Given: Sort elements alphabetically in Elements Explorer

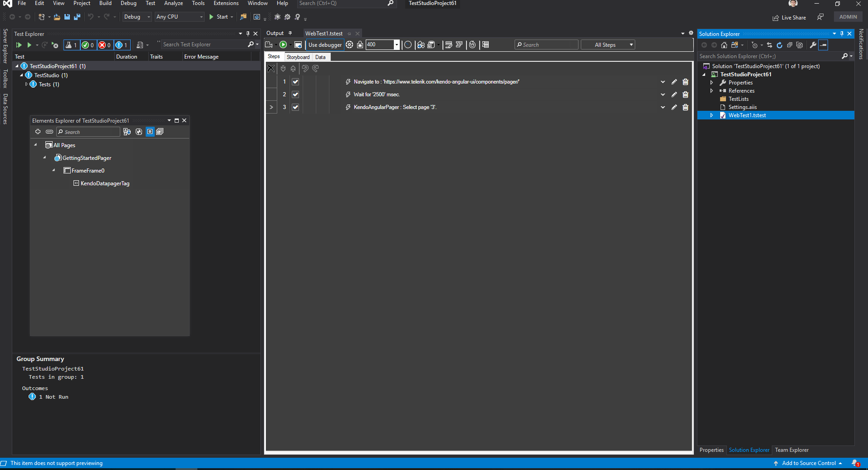Looking at the screenshot, I should tap(127, 132).
